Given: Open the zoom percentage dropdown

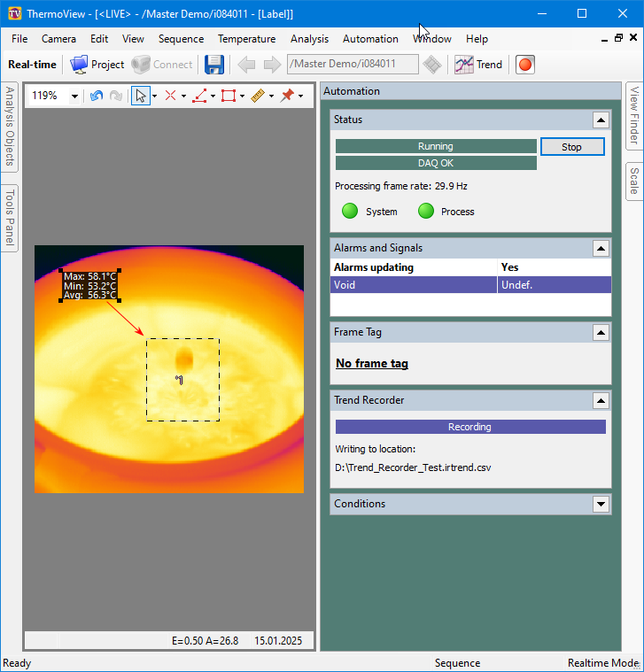Looking at the screenshot, I should tap(74, 96).
